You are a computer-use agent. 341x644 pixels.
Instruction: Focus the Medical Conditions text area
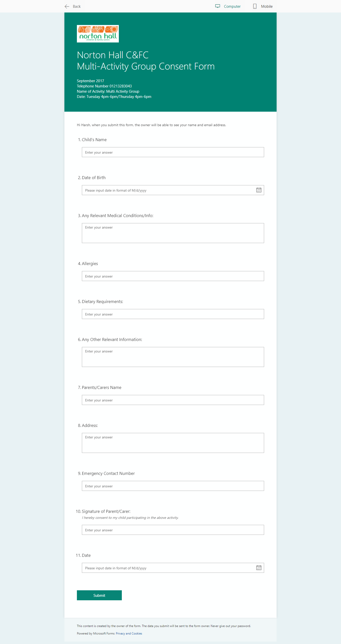[173, 233]
